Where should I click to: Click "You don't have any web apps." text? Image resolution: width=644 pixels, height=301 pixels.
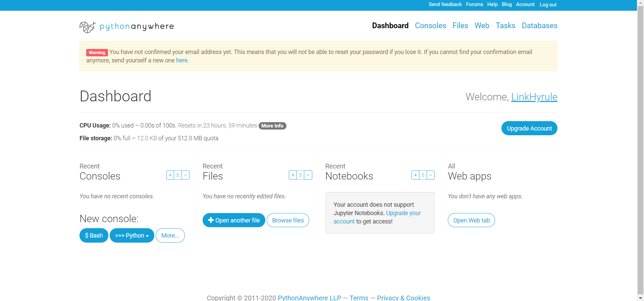pyautogui.click(x=485, y=196)
